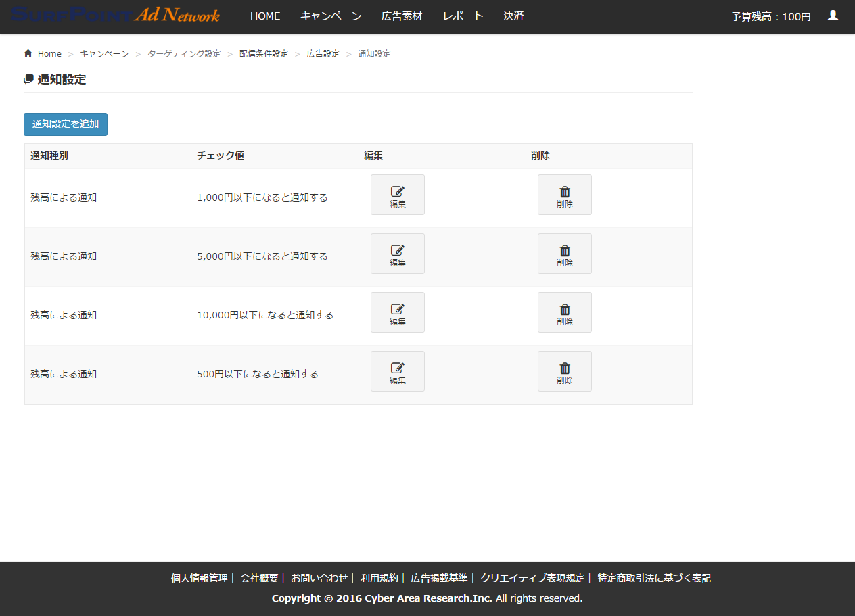Click the 予算残高：100円 balance text
Viewport: 855px width, 616px height.
(771, 17)
